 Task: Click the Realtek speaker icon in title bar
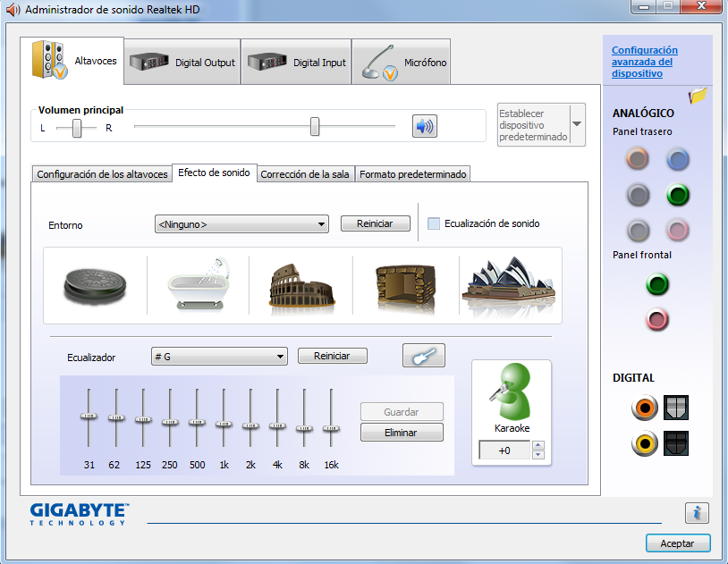(x=13, y=9)
